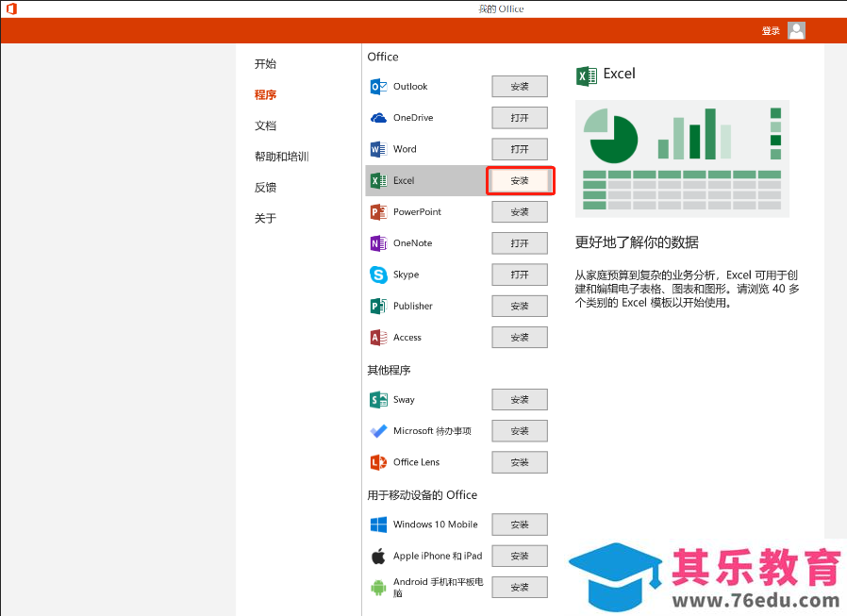
Task: Select the Sway label in list
Action: pyautogui.click(x=404, y=400)
